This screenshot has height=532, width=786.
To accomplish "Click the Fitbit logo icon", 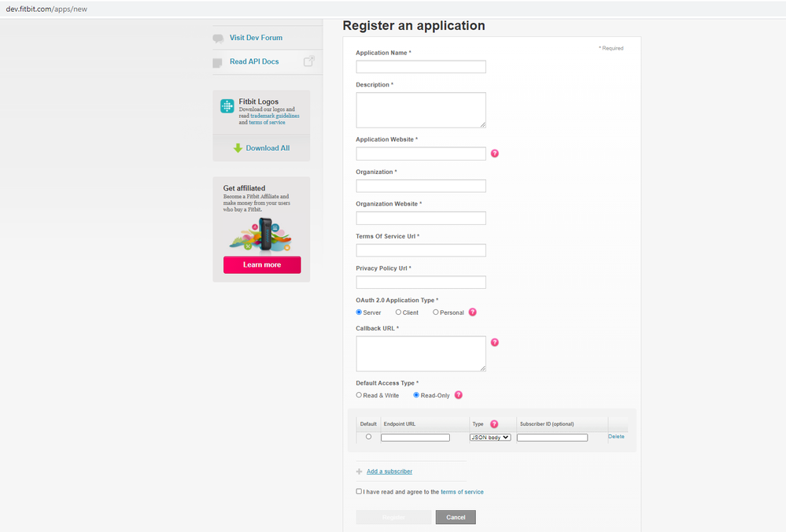I will click(227, 106).
